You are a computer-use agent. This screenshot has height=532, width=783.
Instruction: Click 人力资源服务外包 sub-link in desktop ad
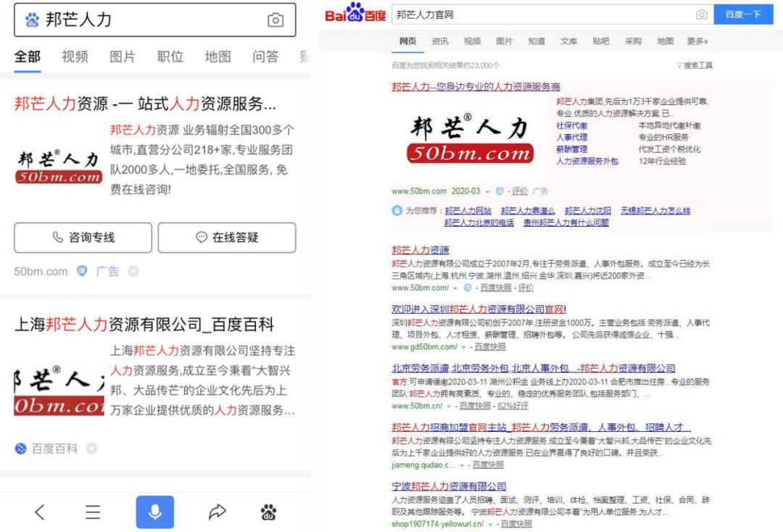pyautogui.click(x=587, y=161)
